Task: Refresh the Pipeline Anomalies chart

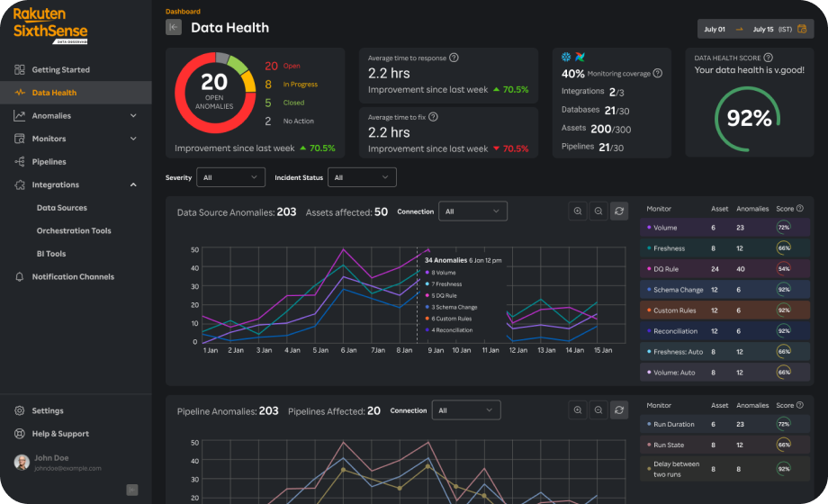Action: [x=619, y=410]
